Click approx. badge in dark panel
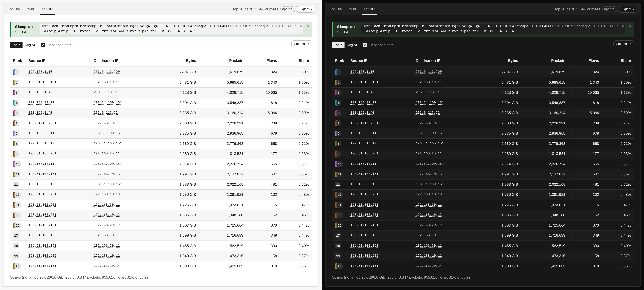Screen dimensions: 644x290 (x=610, y=9)
